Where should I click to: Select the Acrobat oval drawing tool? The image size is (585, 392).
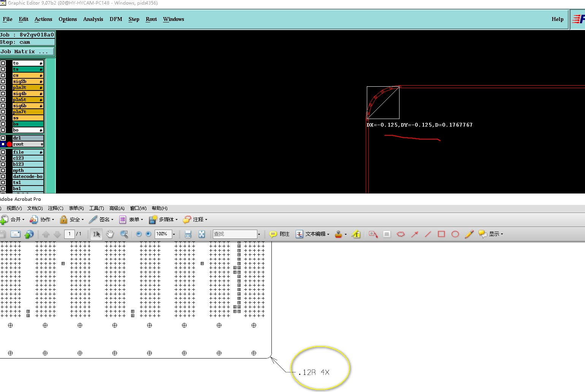(x=455, y=234)
